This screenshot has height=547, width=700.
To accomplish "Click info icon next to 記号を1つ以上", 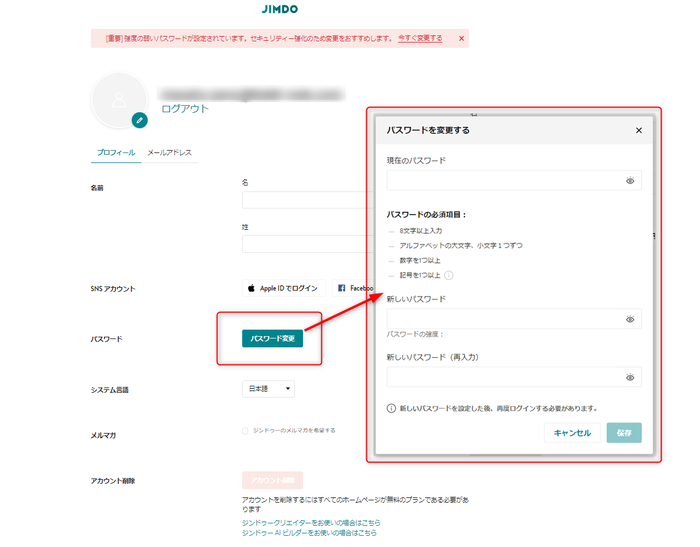I will point(449,275).
